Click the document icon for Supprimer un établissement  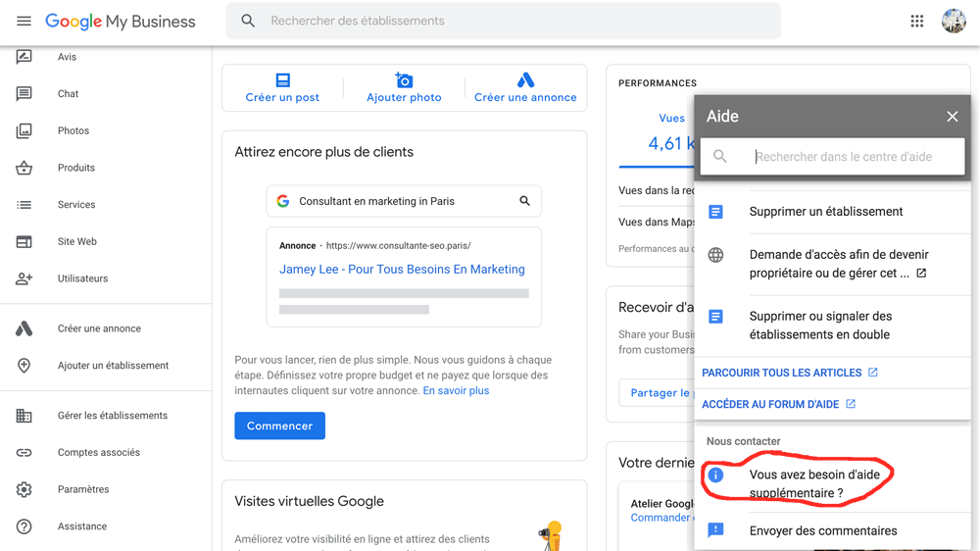coord(715,212)
